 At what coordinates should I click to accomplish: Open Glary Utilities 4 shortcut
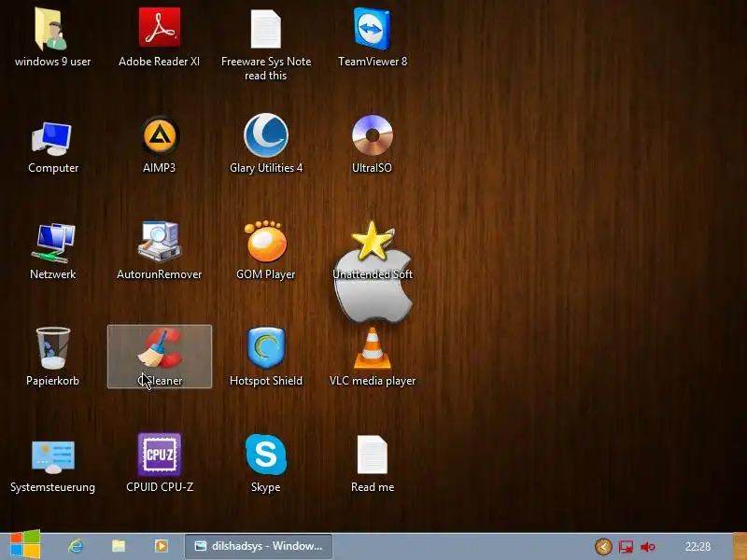pyautogui.click(x=266, y=135)
